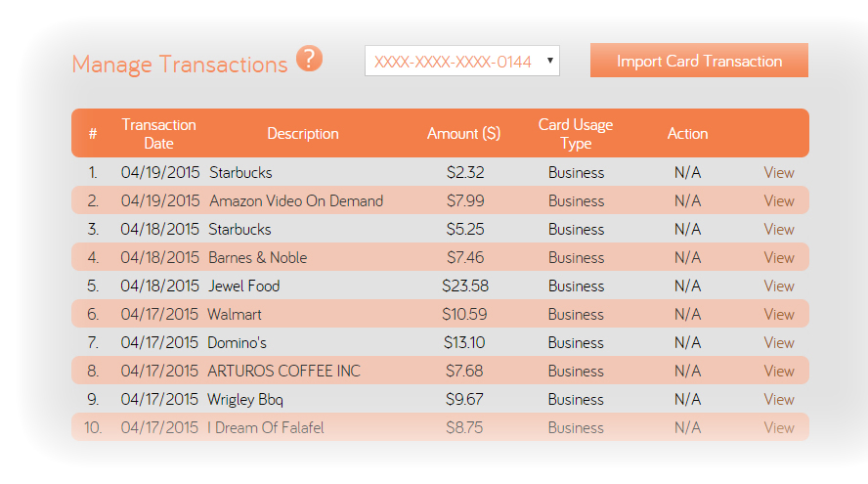Image resolution: width=868 pixels, height=484 pixels.
Task: Click the help question mark icon
Action: pyautogui.click(x=309, y=60)
